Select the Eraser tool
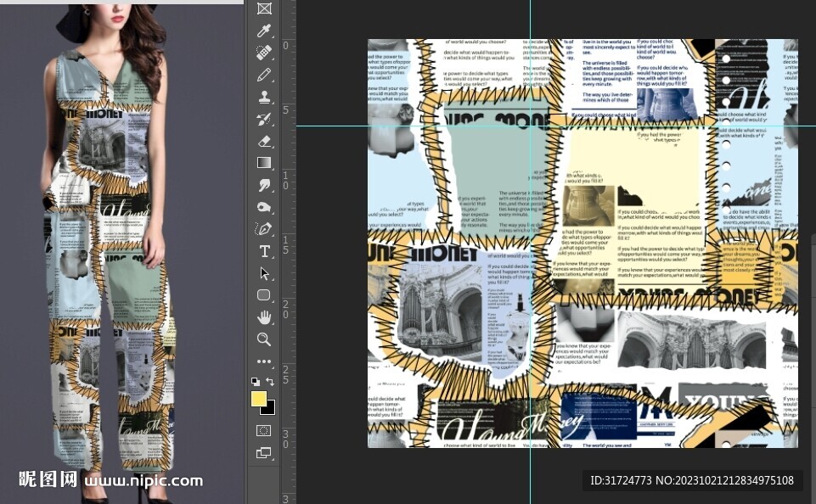The height and width of the screenshot is (504, 816). [264, 141]
